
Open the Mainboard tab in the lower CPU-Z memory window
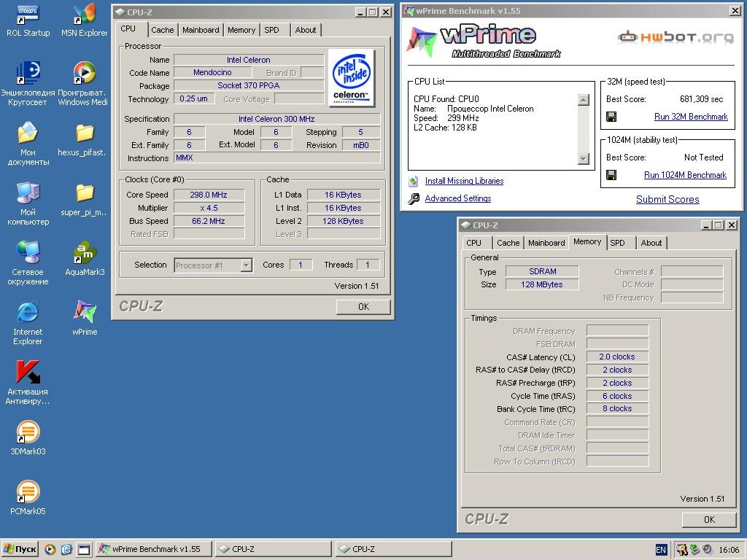(546, 243)
